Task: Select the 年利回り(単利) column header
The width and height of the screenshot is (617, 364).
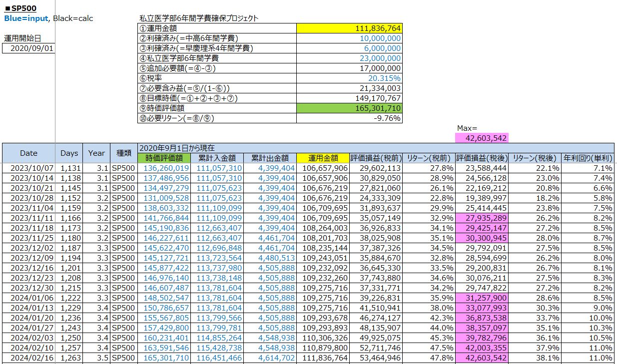Action: pos(589,158)
